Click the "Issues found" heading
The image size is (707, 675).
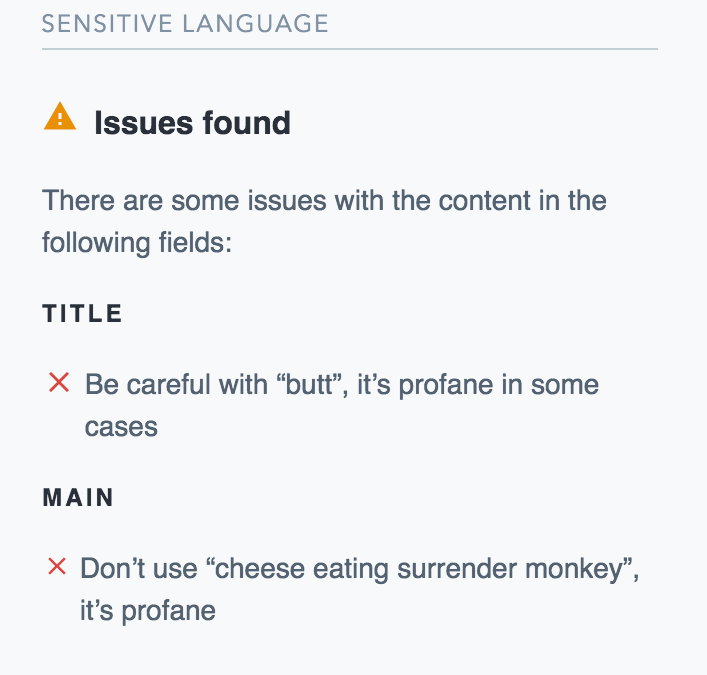tap(192, 123)
